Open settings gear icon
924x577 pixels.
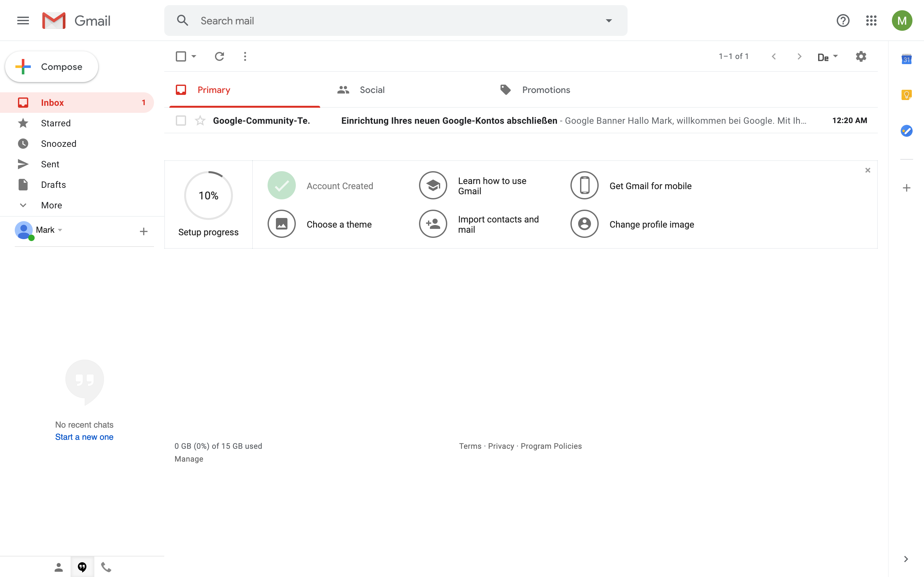[x=860, y=56]
